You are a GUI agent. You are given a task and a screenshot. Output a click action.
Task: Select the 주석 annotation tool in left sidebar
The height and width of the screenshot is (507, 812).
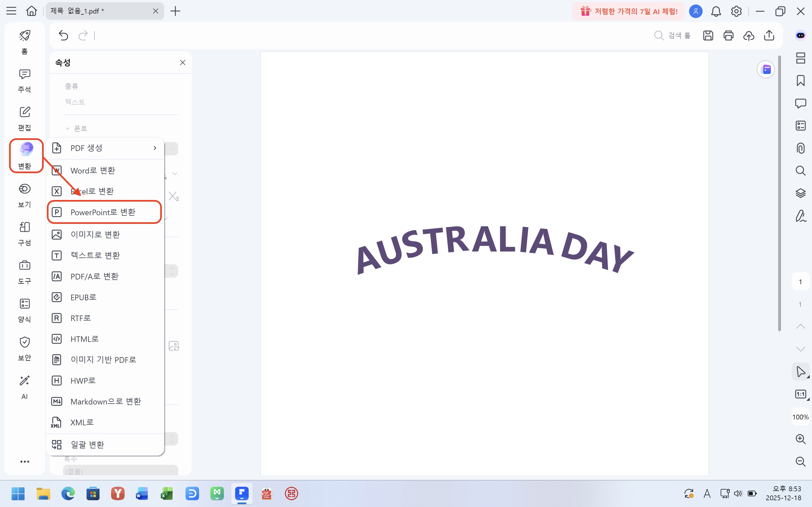[x=24, y=80]
